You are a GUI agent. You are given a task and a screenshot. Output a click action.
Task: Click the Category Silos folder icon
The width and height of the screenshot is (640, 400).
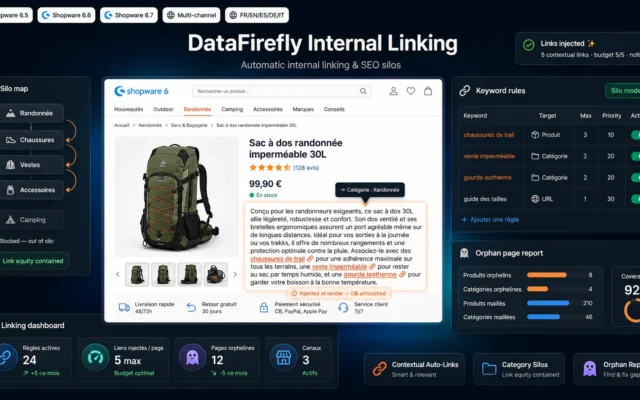point(489,369)
